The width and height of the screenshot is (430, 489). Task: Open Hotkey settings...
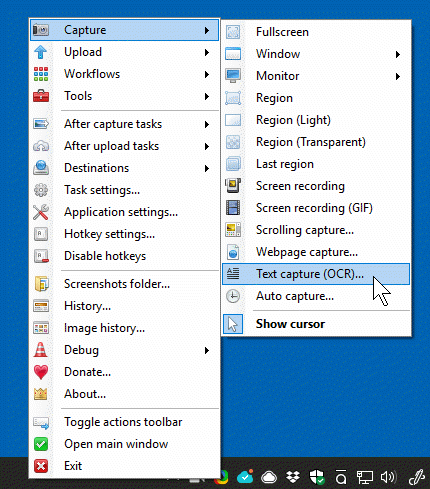coord(124,234)
